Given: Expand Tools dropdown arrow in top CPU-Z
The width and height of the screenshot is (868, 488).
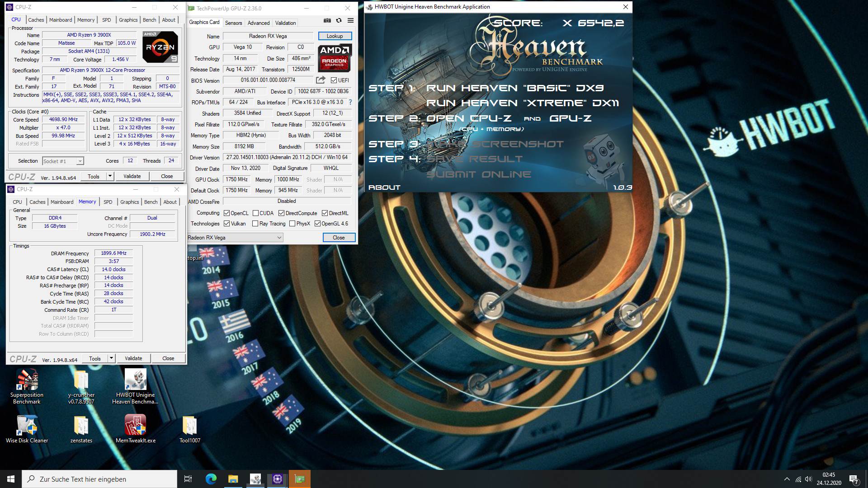Looking at the screenshot, I should coord(110,176).
